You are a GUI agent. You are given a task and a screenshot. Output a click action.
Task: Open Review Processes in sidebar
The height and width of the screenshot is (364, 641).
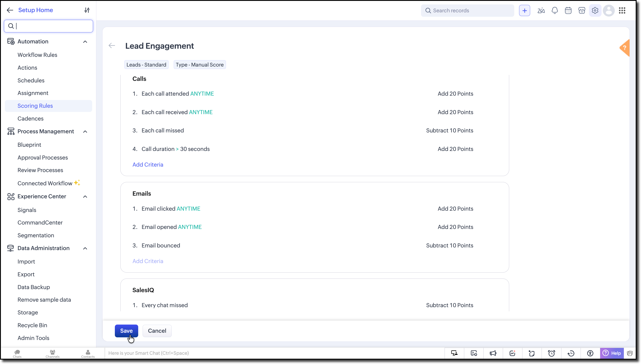coord(40,170)
